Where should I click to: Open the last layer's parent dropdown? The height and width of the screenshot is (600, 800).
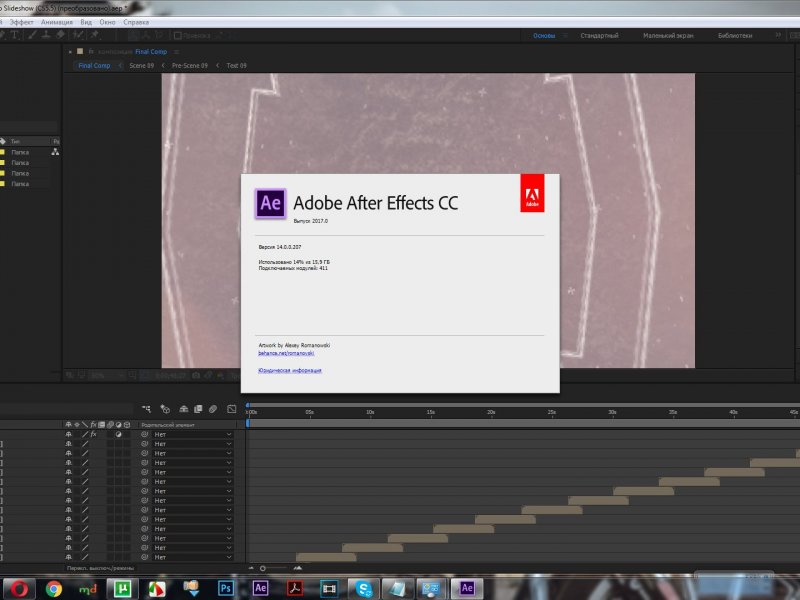pyautogui.click(x=192, y=557)
